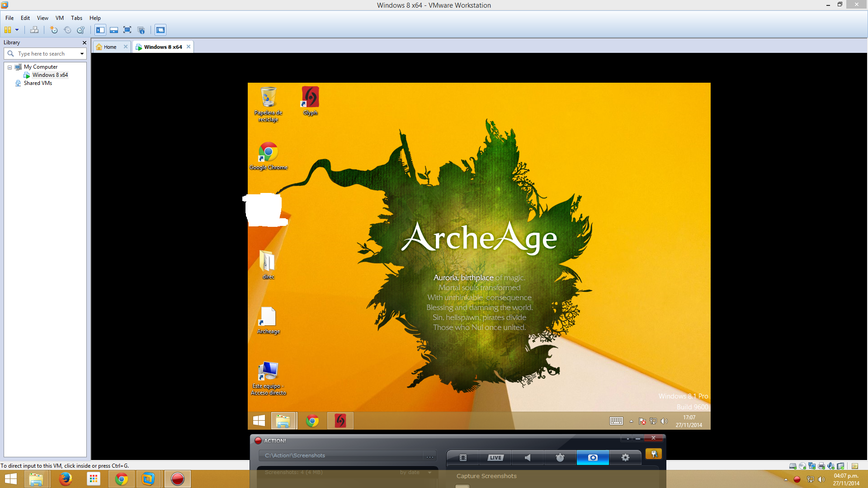Viewport: 868px width, 488px height.
Task: Open Action! video recording tab
Action: click(463, 458)
